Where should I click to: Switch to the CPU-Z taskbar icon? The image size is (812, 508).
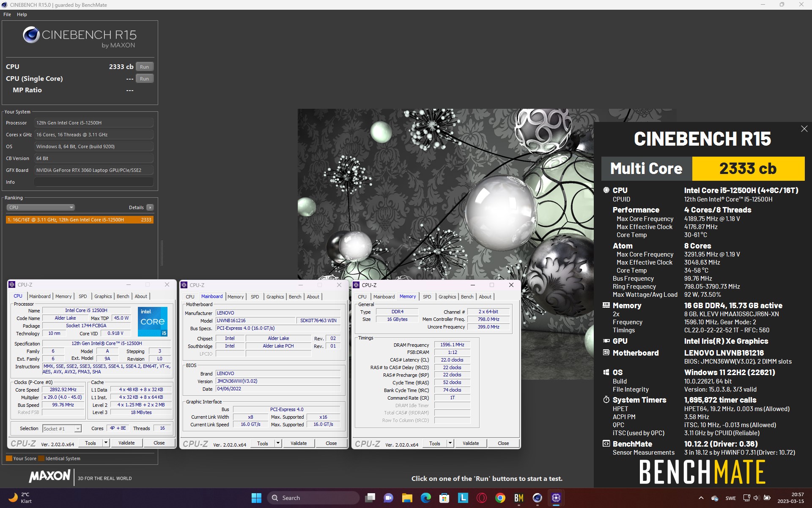pos(556,498)
